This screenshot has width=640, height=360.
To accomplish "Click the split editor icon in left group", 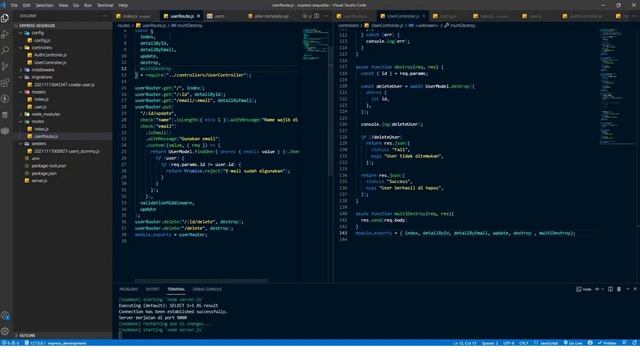I will tap(317, 16).
